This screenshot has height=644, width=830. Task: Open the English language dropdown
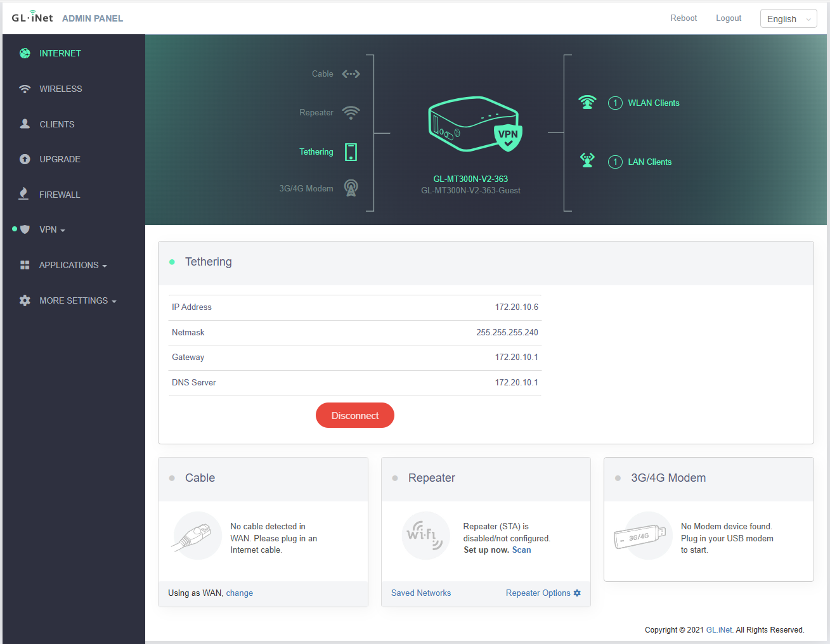[788, 19]
